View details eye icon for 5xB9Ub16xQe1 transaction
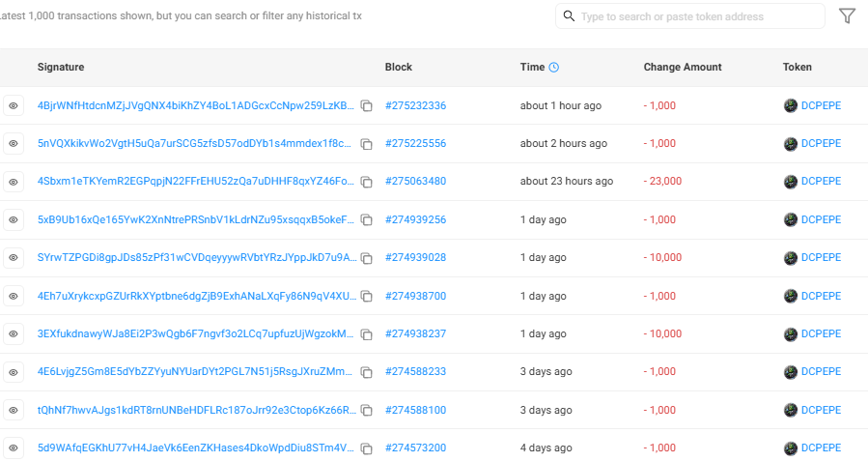868x462 pixels. 14,220
